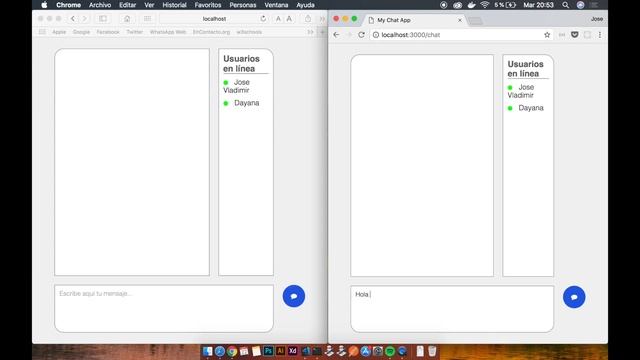The width and height of the screenshot is (640, 360).
Task: Open a new tab with Safari's plus button
Action: coord(322,32)
